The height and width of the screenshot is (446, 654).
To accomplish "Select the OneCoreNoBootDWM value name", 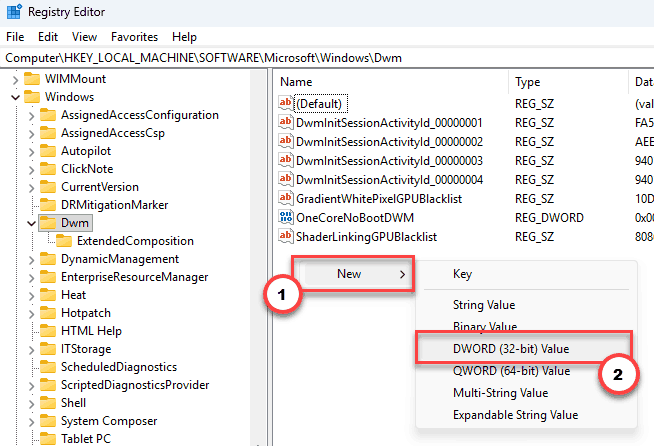I will click(x=355, y=217).
